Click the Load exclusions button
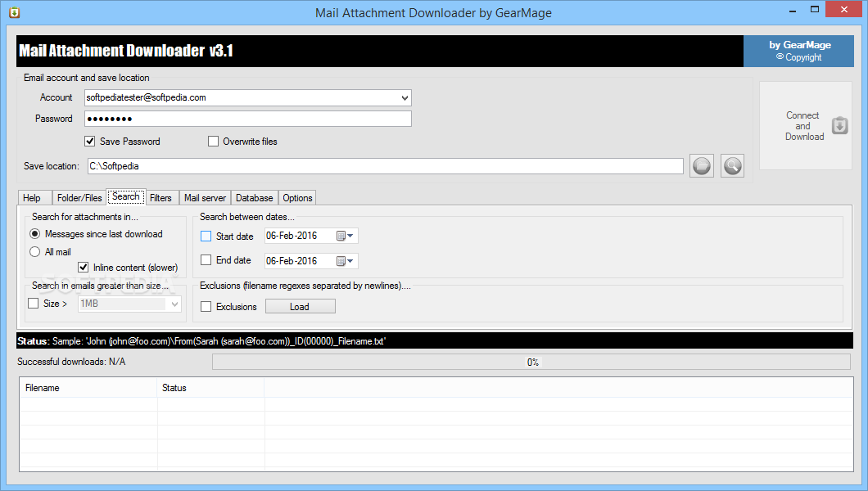 coord(300,306)
